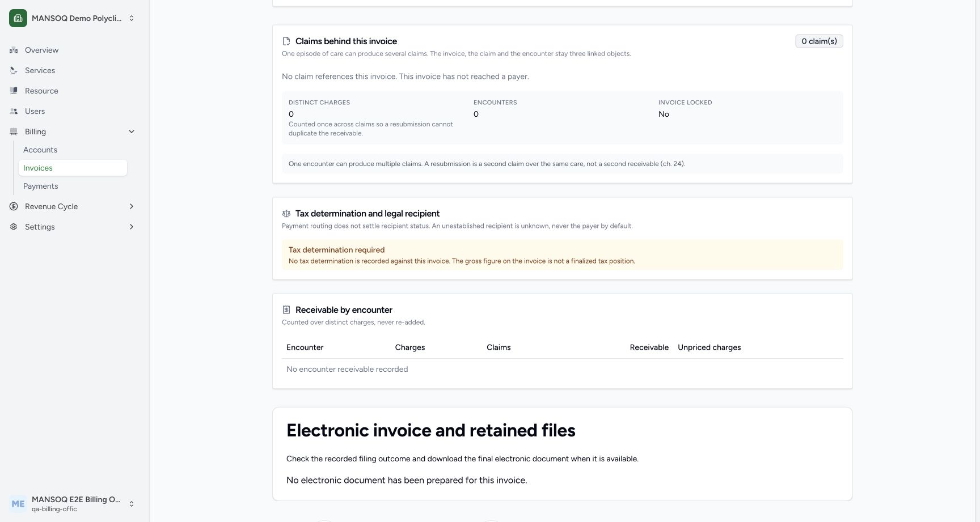Click No electronic document has been prepared text
Screen dimensions: 980x522
407,481
